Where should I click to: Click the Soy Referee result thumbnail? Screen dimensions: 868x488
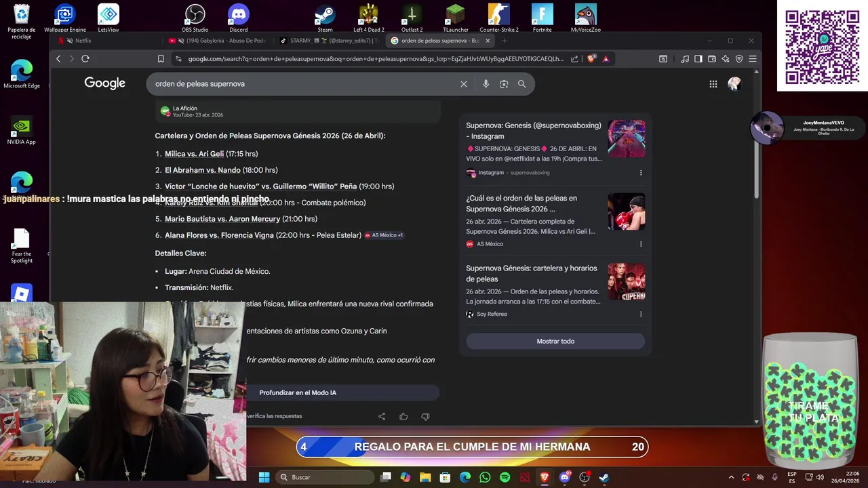627,281
